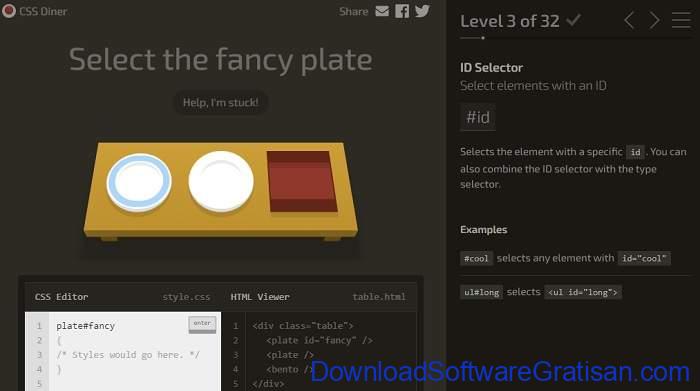Screen dimensions: 700x391
Task: Click the CSS input line "plate#fancy"
Action: (85, 326)
